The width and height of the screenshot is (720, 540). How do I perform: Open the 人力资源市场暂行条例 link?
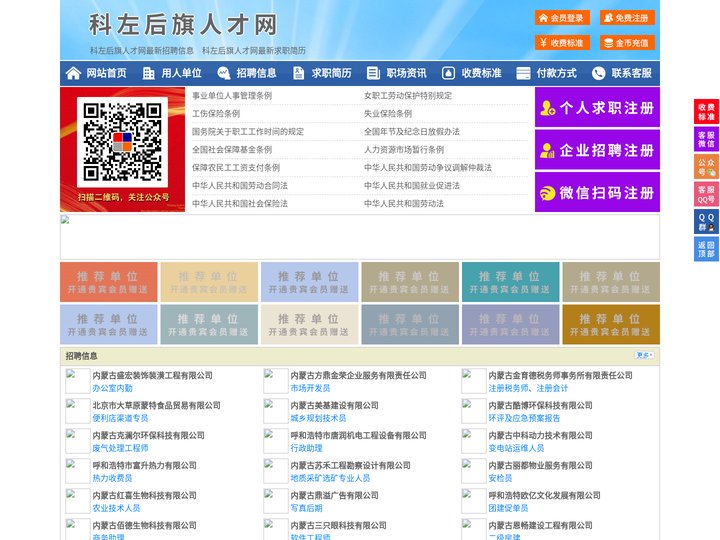click(404, 150)
